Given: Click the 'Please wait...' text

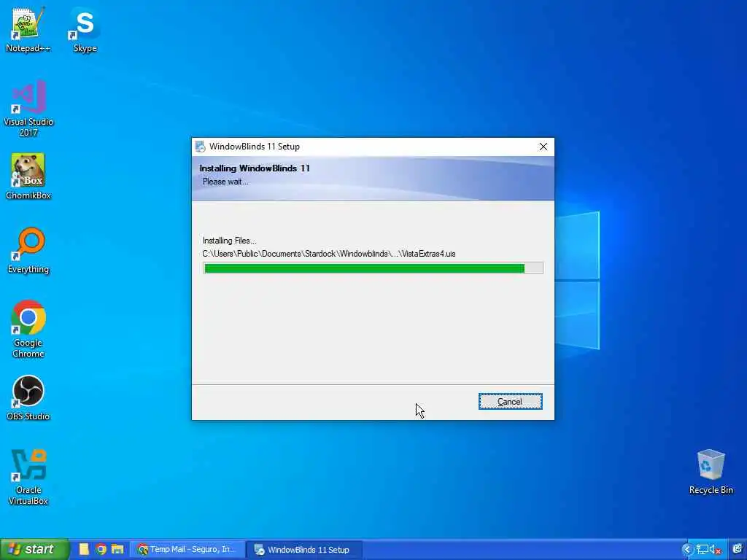Looking at the screenshot, I should [x=225, y=182].
